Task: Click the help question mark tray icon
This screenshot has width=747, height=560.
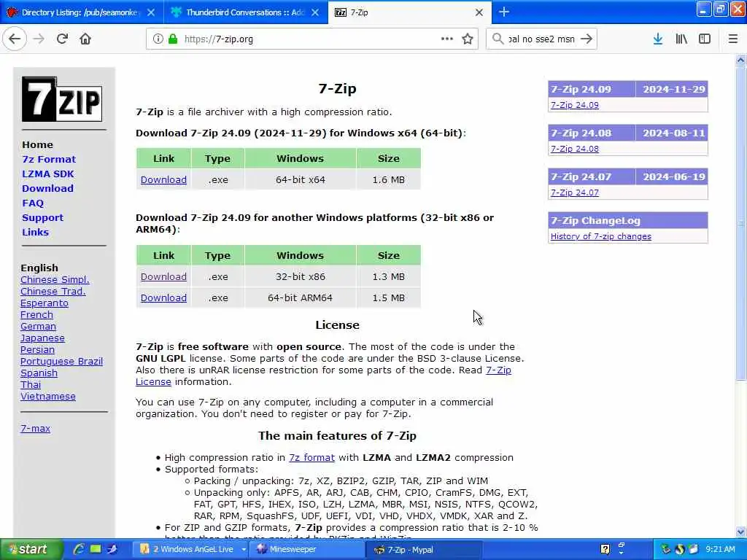Action: click(x=605, y=550)
